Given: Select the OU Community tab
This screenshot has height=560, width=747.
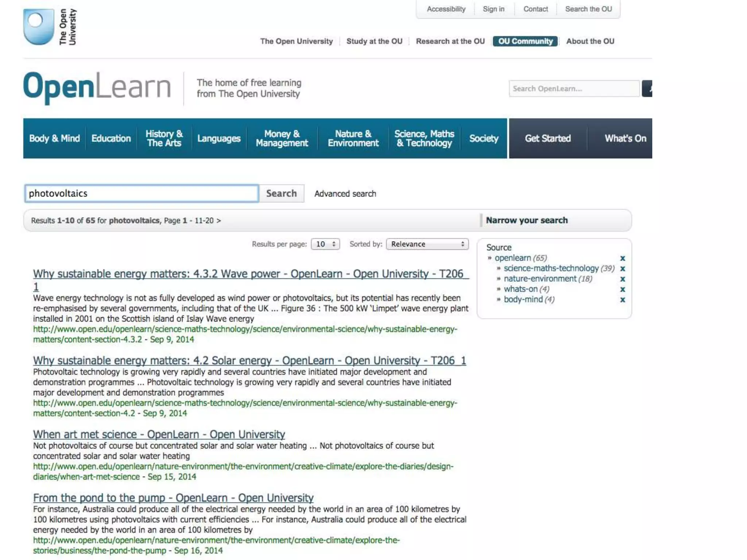Looking at the screenshot, I should [x=525, y=41].
